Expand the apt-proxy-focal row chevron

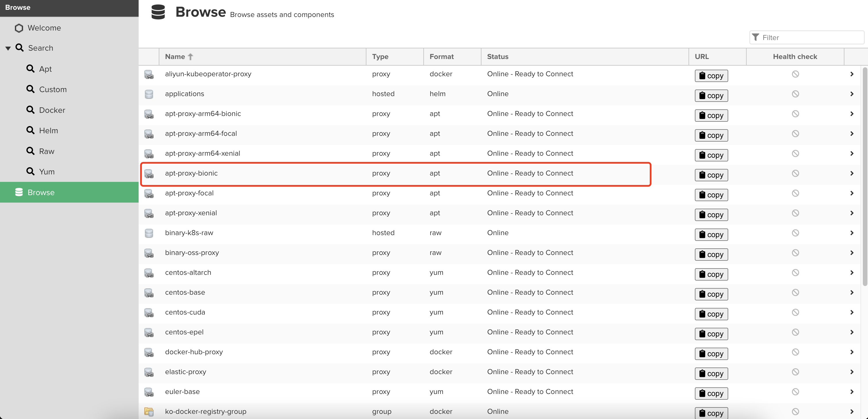852,193
